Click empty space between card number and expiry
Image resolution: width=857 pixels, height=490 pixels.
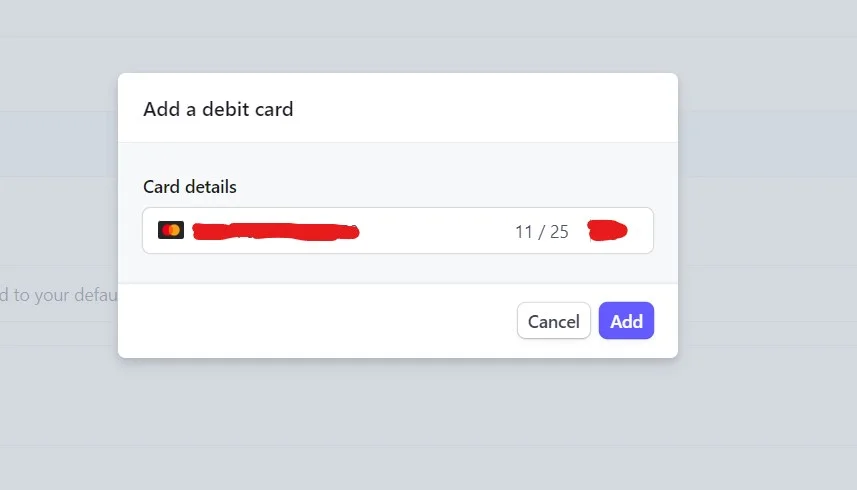point(437,231)
